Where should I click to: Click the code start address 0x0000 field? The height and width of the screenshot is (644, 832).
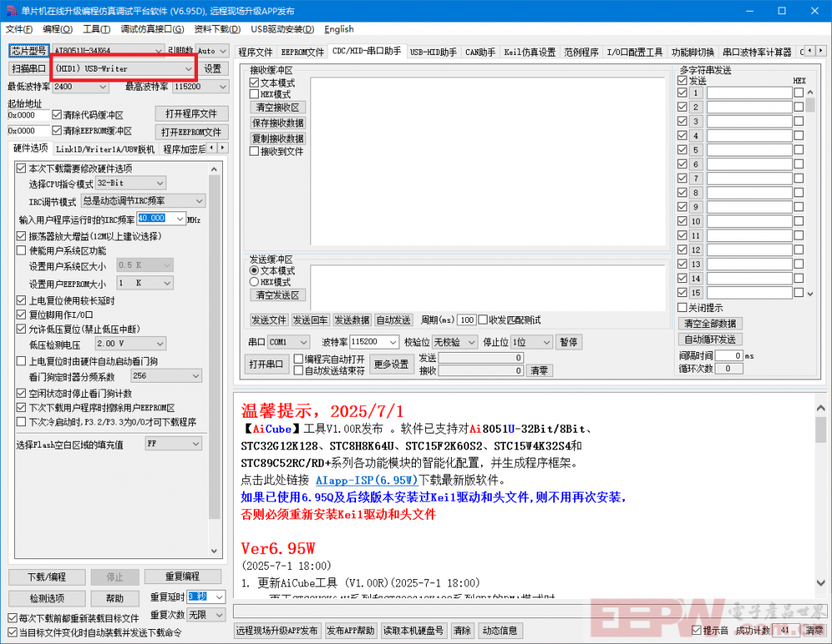tap(28, 115)
